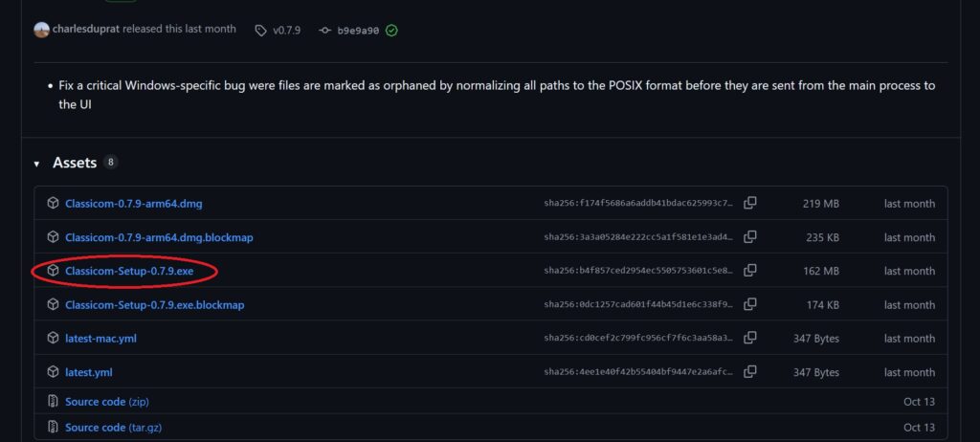The width and height of the screenshot is (980, 442).
Task: Collapse the Assets section triangle
Action: coord(37,164)
